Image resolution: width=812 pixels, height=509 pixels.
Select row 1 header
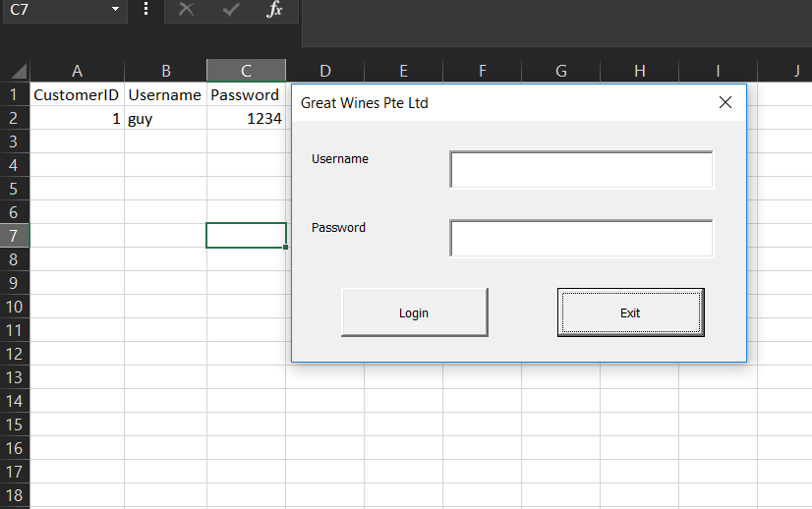[x=15, y=94]
